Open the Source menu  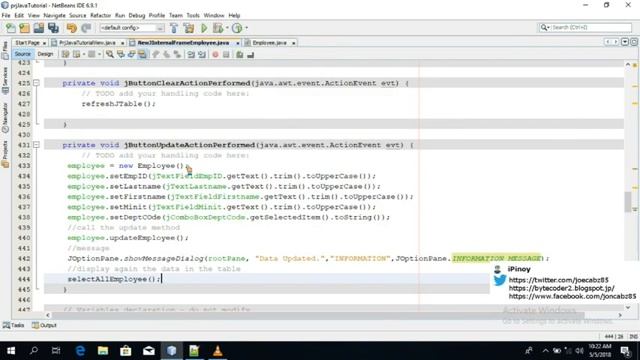click(x=78, y=16)
